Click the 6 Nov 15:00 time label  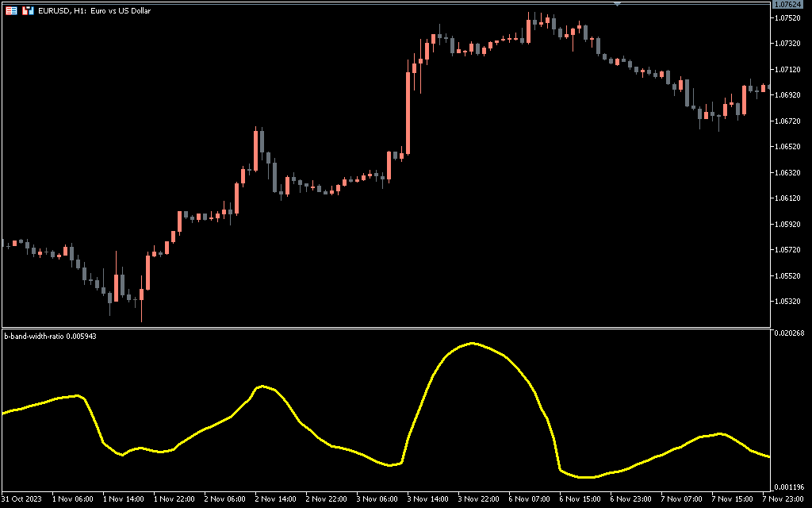click(x=581, y=499)
